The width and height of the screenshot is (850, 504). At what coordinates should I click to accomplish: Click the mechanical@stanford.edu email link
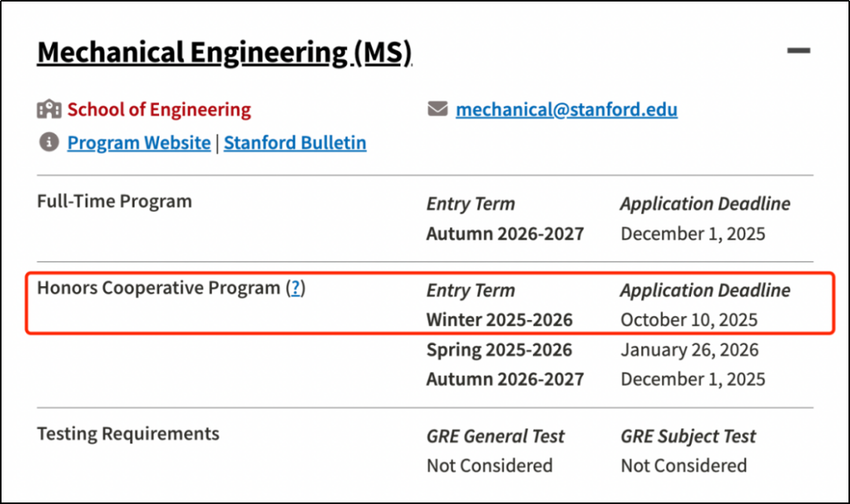(x=566, y=109)
